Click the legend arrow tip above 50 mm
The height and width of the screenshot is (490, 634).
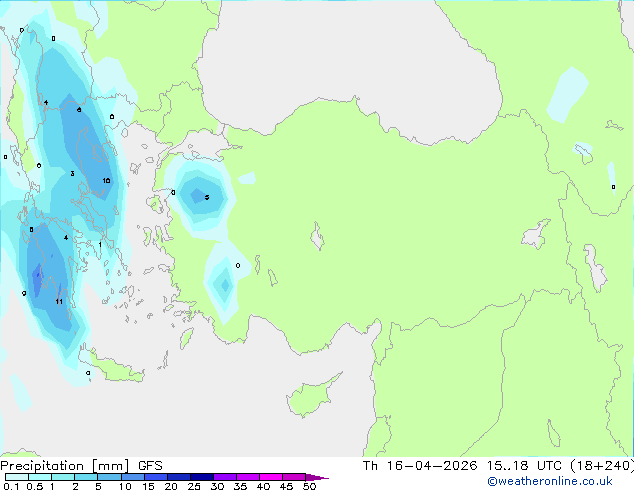(x=317, y=477)
